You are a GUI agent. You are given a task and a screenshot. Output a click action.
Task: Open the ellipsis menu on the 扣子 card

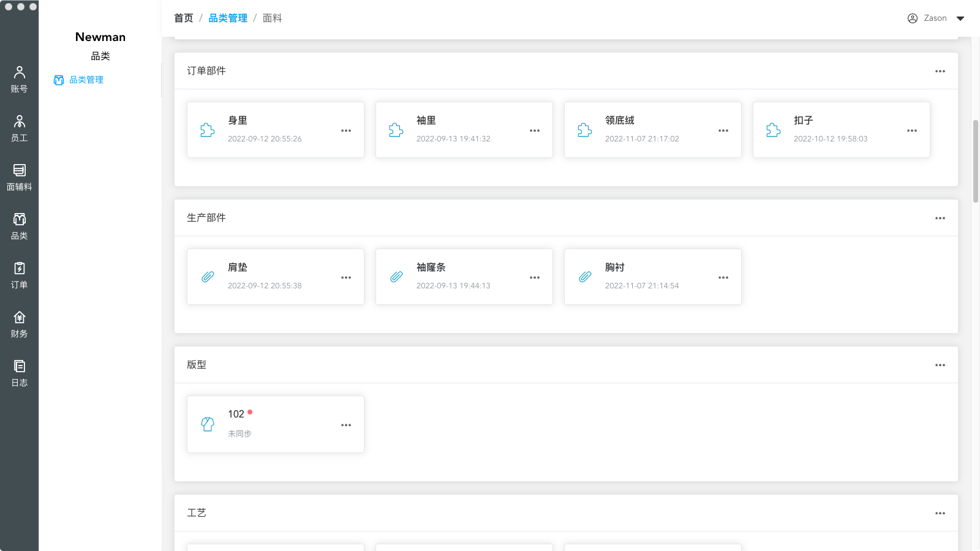(x=912, y=130)
